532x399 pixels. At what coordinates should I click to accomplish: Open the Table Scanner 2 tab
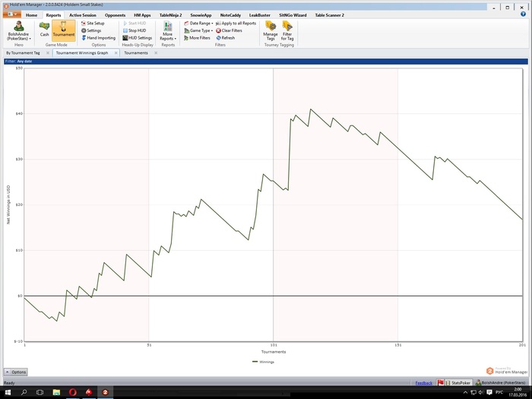click(x=329, y=15)
